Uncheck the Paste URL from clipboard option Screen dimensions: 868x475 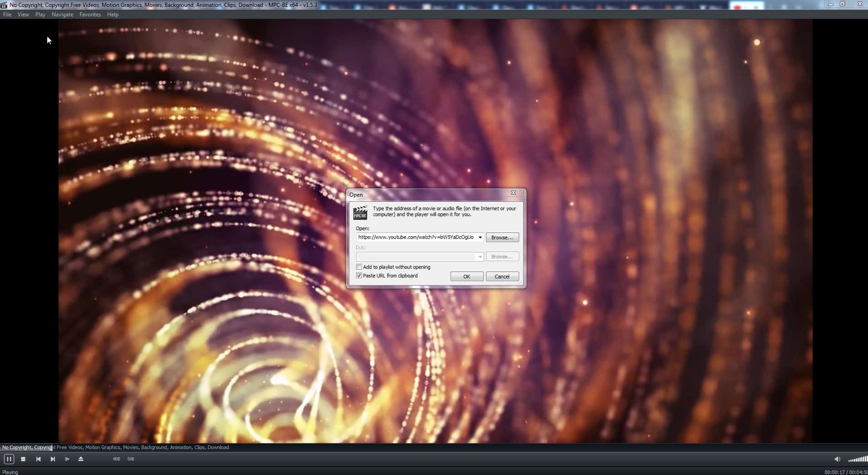pos(359,276)
